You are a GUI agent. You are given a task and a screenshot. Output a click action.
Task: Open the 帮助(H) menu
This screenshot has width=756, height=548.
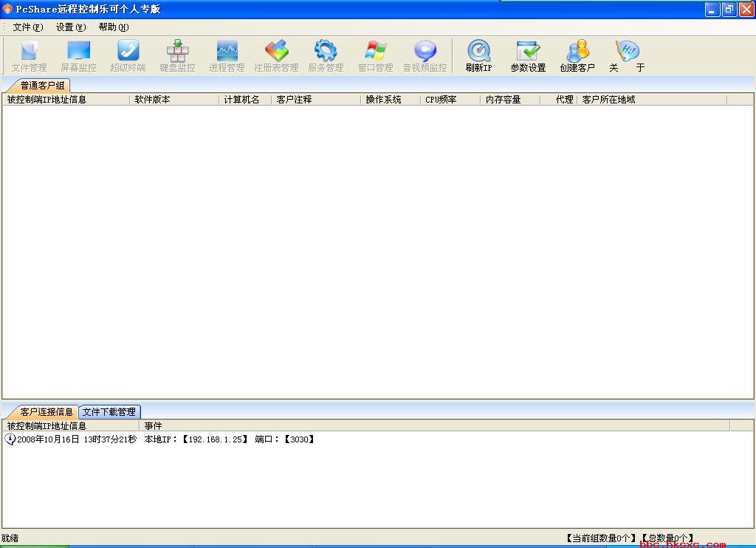pyautogui.click(x=113, y=27)
